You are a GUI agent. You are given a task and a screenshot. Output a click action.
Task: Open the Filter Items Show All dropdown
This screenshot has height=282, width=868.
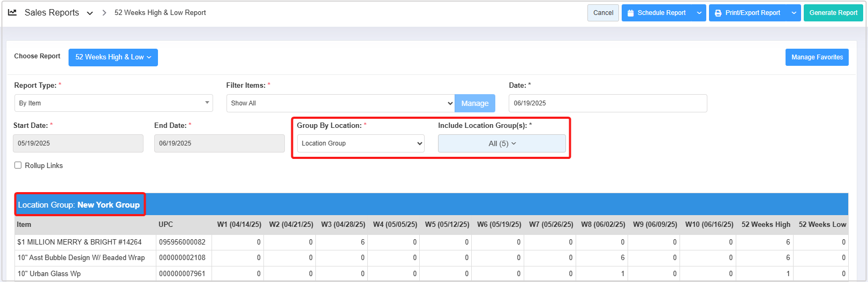(x=341, y=103)
